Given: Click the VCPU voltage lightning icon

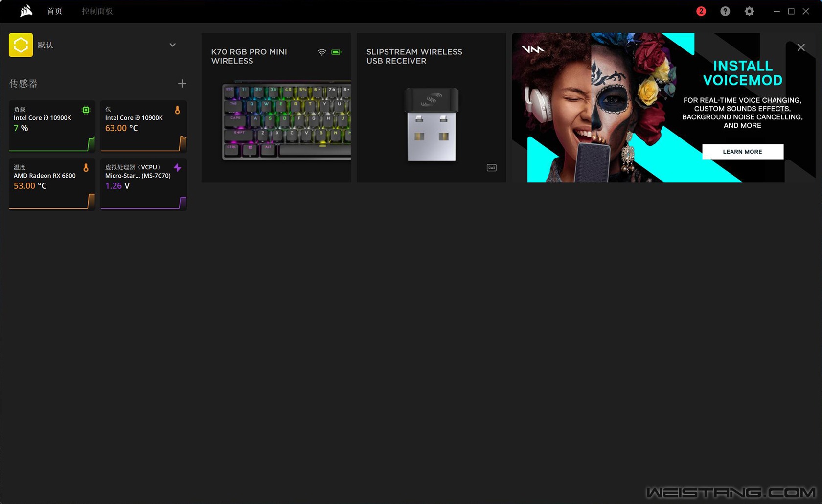Looking at the screenshot, I should point(178,168).
